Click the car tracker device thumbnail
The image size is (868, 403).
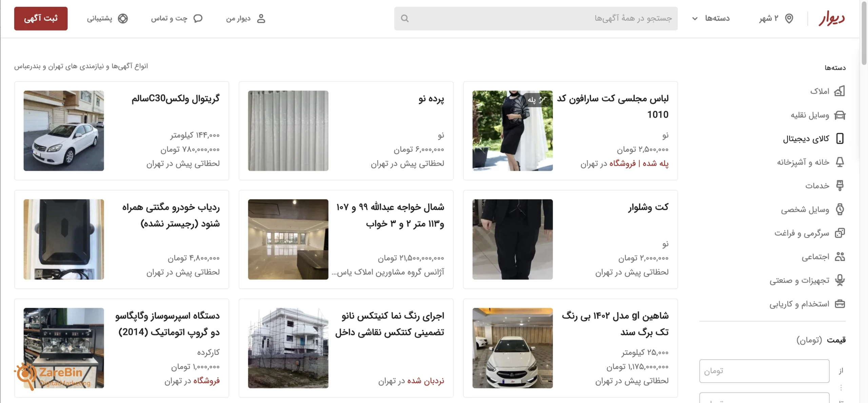[x=63, y=239]
